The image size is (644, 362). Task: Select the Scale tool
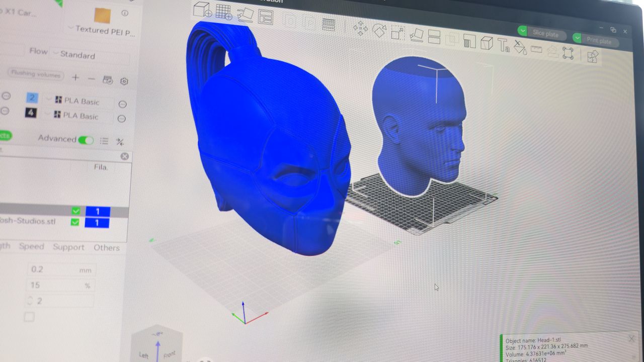click(397, 33)
